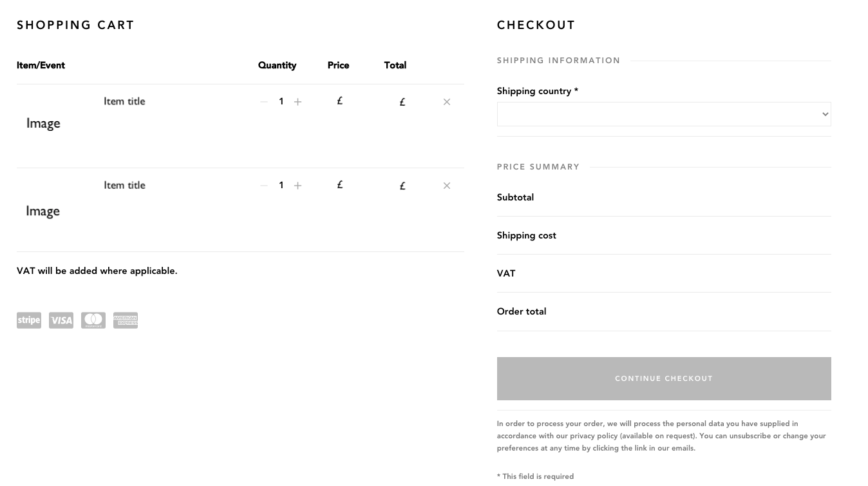868x486 pixels.
Task: Open the first item's title link
Action: point(124,101)
